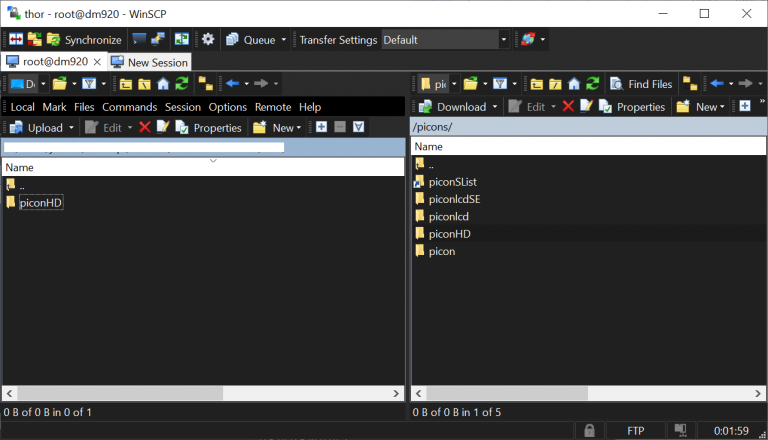Expand the Upload dropdown arrow

tap(72, 128)
